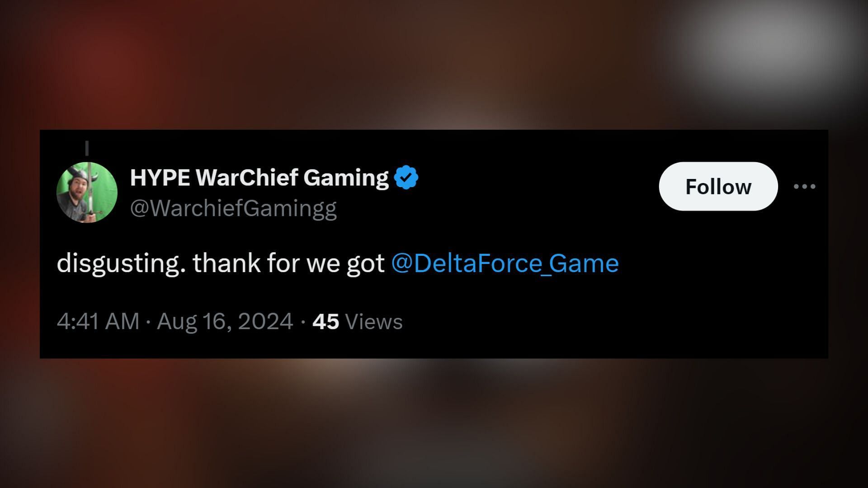Click the blurred background below the tweet
This screenshot has width=868, height=488.
coord(434,423)
